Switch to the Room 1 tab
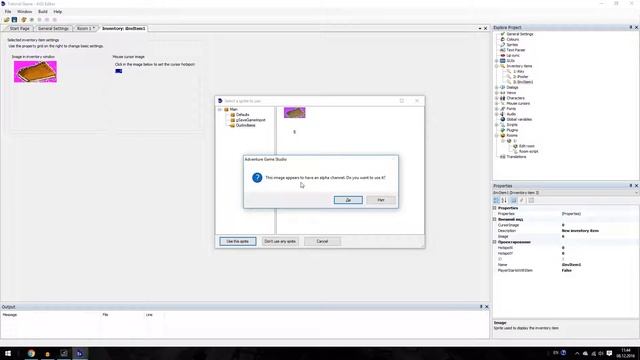The image size is (640, 360). point(86,29)
